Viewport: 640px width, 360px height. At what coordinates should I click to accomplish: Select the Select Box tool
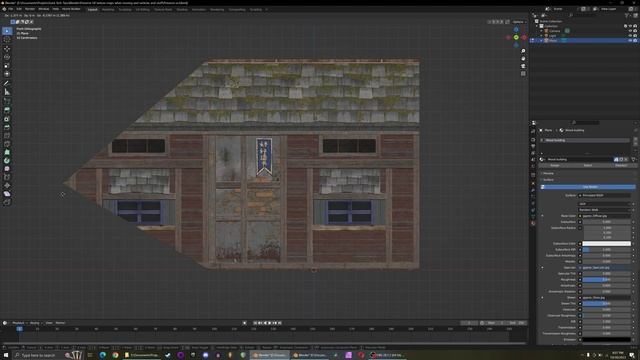tap(7, 31)
